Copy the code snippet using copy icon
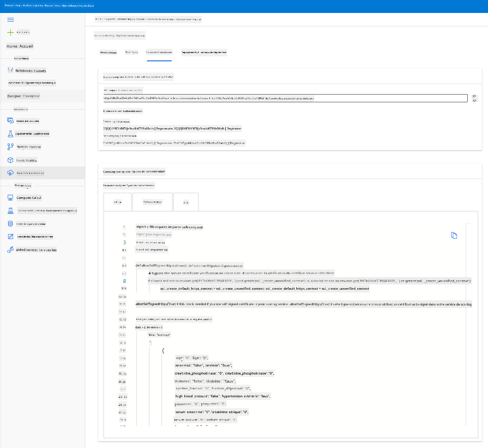The image size is (488, 448). pyautogui.click(x=454, y=235)
